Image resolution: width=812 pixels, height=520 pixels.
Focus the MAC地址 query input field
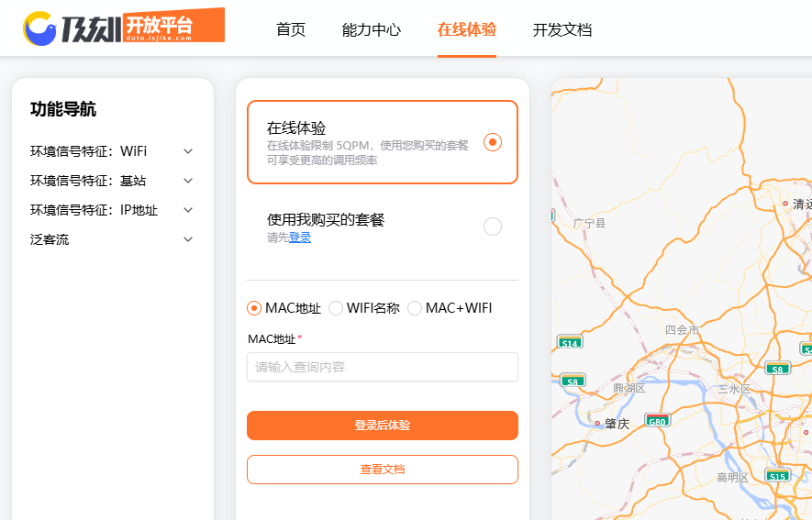click(382, 367)
